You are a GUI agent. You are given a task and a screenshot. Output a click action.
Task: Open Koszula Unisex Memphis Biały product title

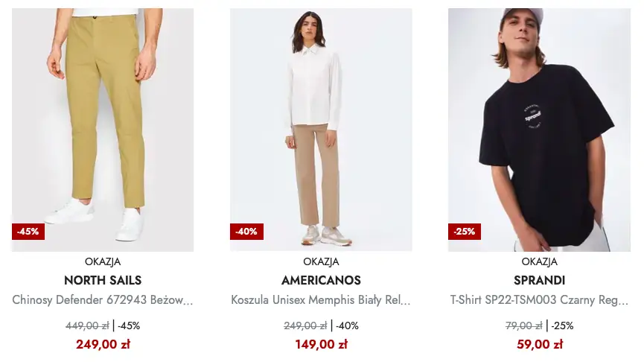coord(321,300)
